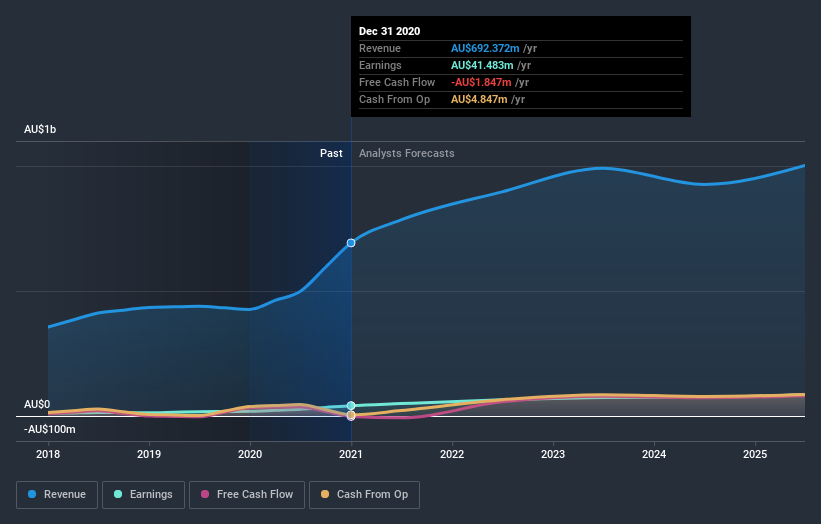This screenshot has width=821, height=524.
Task: Click the pink Free Cash Flow legend dot
Action: (x=205, y=494)
